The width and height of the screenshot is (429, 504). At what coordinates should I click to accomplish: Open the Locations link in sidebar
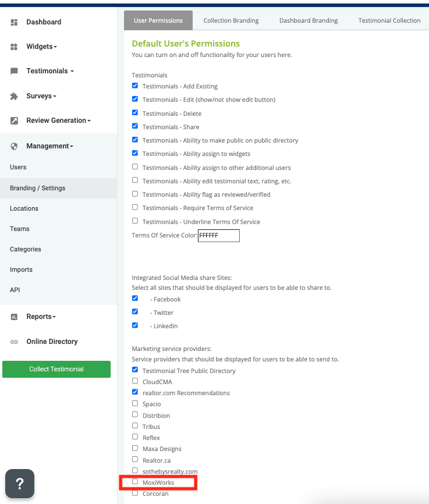pos(24,208)
